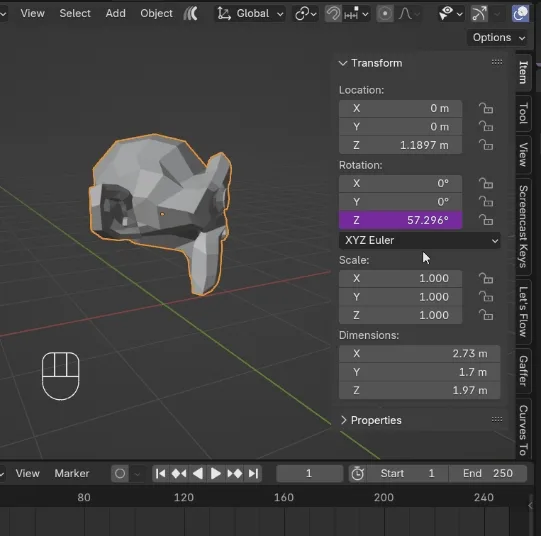Open the Add menu

coord(115,13)
